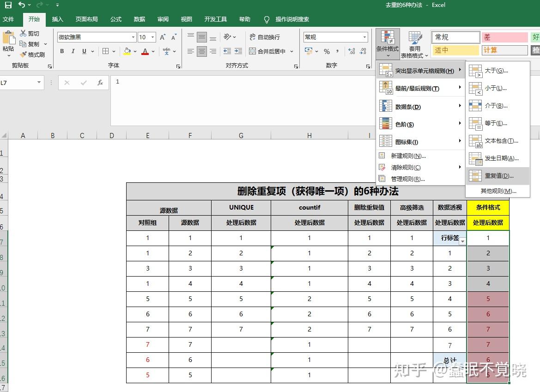Select column G header
This screenshot has height=392, width=540.
[241, 135]
